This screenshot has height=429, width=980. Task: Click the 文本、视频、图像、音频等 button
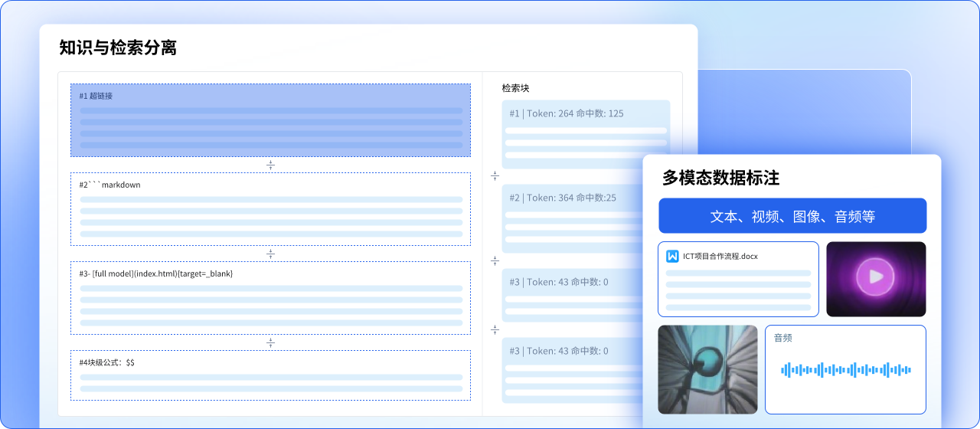792,216
